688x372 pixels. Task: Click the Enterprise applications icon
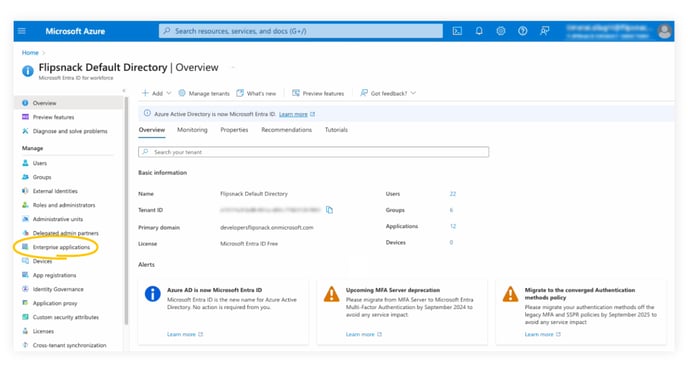pos(25,247)
